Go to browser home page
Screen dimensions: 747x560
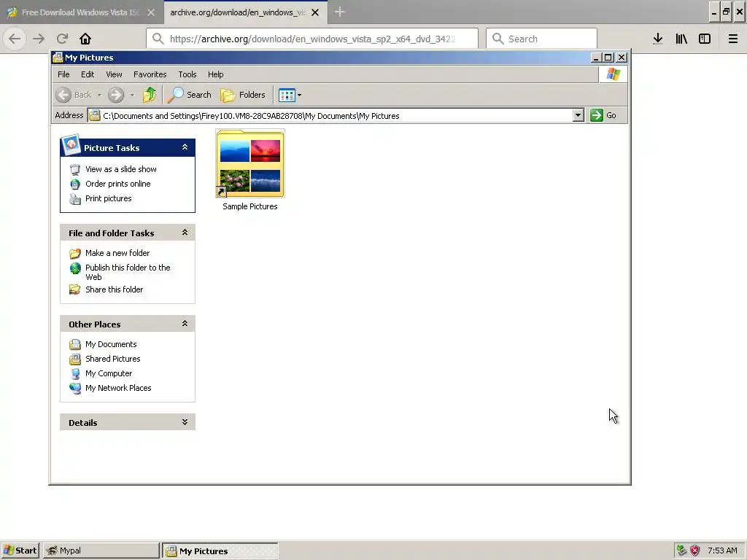[x=85, y=39]
